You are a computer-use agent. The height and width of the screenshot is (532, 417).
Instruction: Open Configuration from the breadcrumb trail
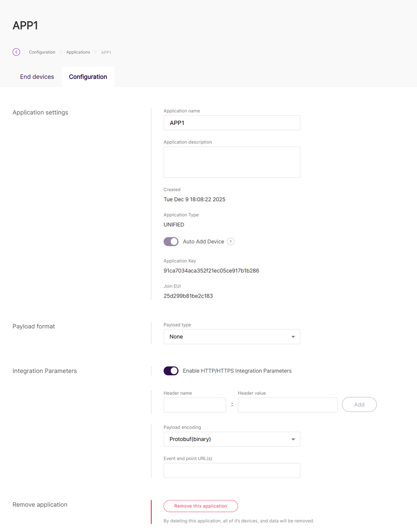click(x=42, y=52)
